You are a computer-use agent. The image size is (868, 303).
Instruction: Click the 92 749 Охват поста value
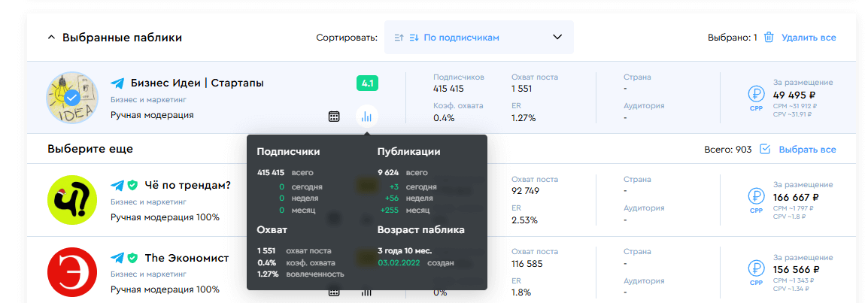pos(525,191)
